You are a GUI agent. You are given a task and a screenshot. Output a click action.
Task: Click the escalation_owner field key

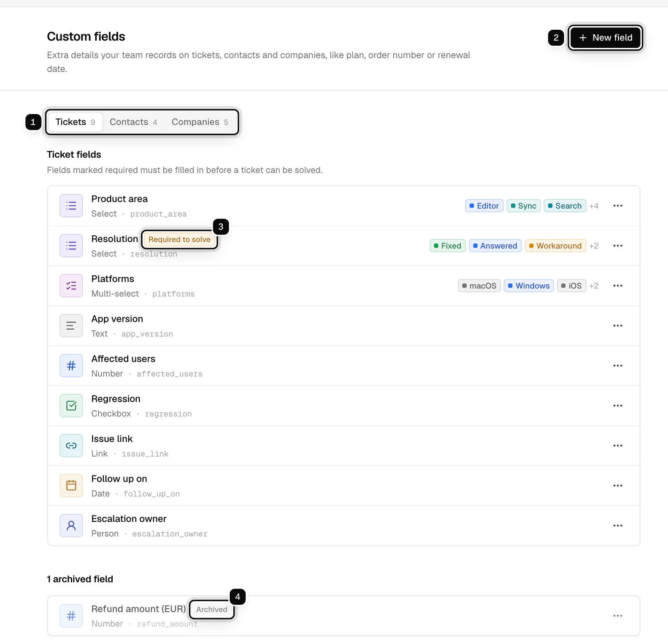[x=170, y=534]
